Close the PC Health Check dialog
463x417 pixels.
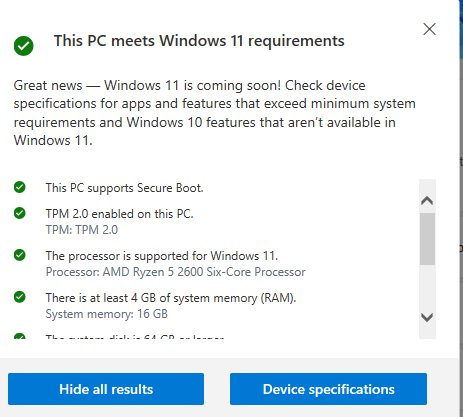click(x=429, y=29)
